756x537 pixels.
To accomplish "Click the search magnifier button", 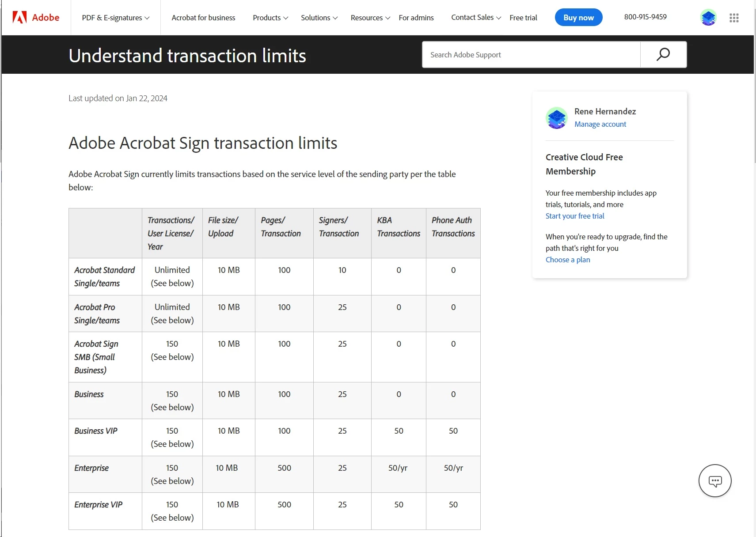I will tap(663, 54).
